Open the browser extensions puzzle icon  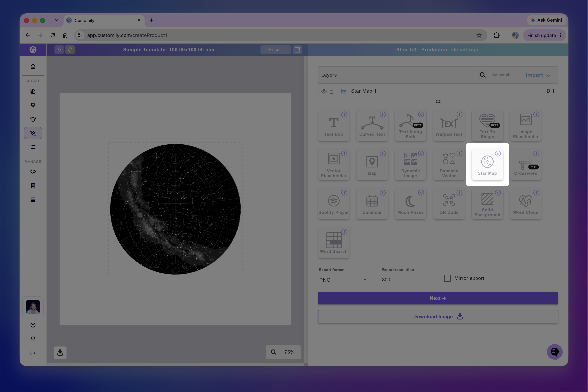click(x=497, y=35)
